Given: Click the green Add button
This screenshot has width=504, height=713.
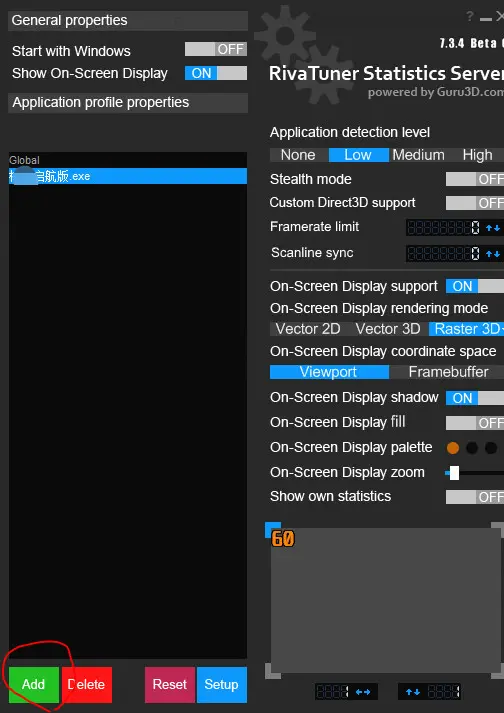Looking at the screenshot, I should coord(34,685).
